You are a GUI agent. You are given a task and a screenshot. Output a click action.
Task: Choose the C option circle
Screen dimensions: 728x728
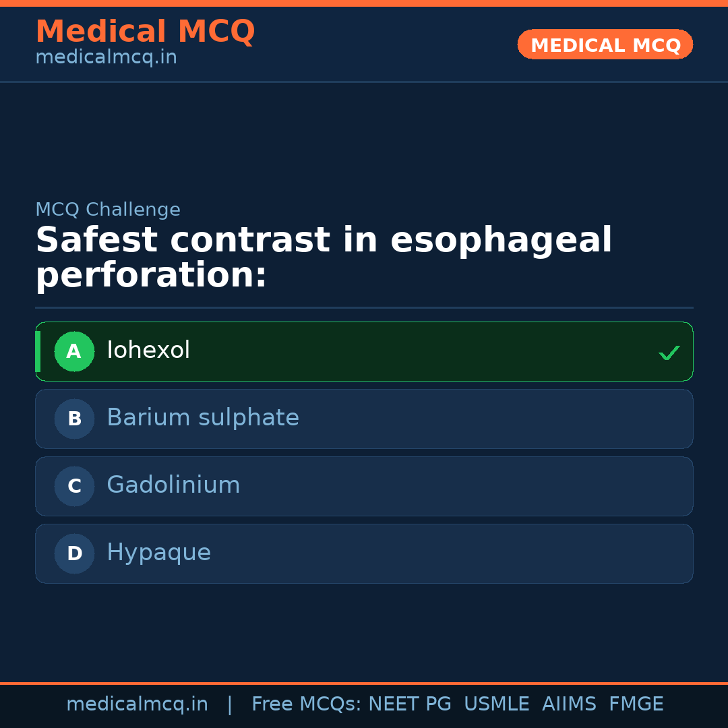74,486
